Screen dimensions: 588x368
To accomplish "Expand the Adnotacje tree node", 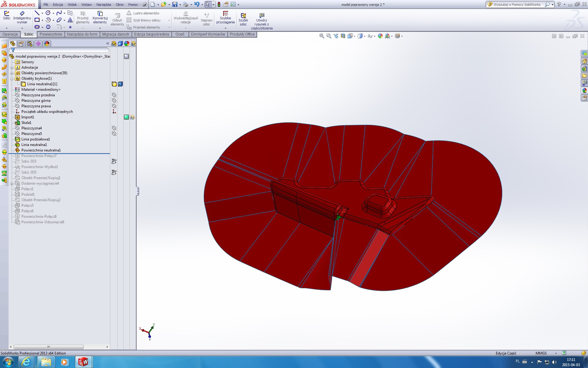I will pyautogui.click(x=12, y=67).
